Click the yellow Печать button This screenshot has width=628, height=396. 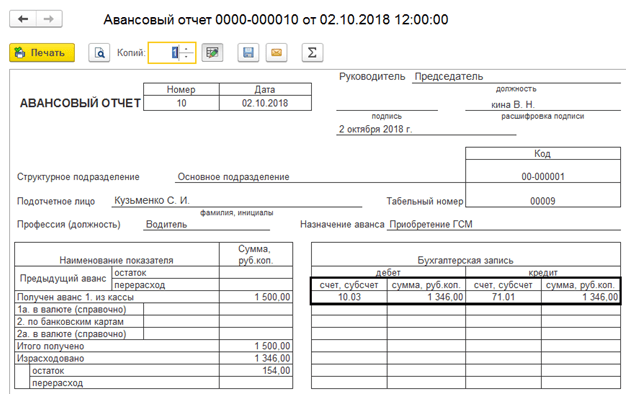(x=42, y=52)
